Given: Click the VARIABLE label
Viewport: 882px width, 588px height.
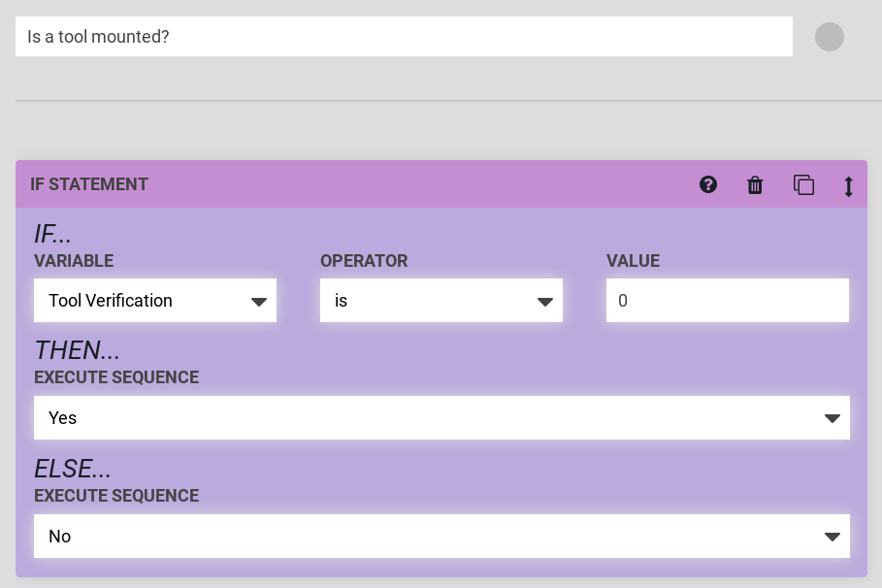Looking at the screenshot, I should (x=74, y=261).
